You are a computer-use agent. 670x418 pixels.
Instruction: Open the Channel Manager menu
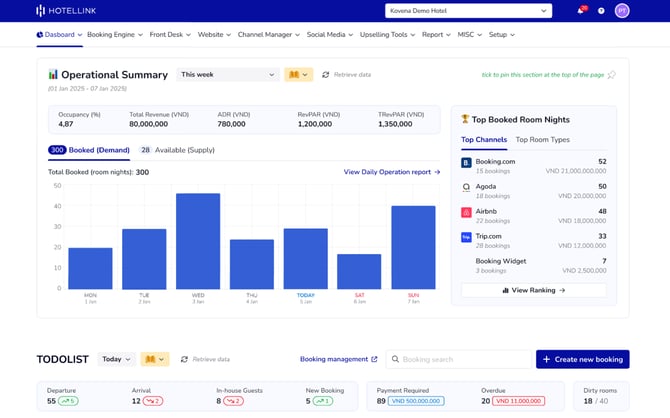(268, 34)
